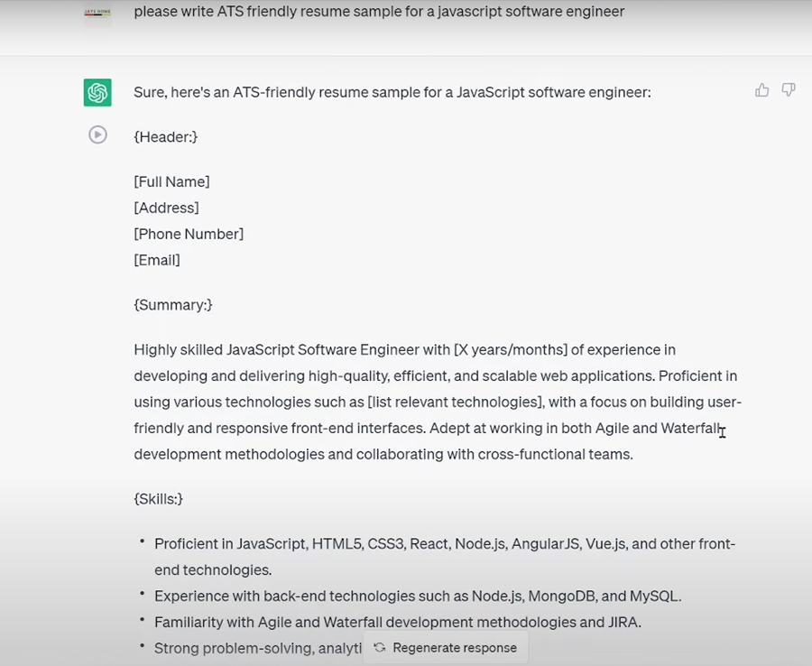This screenshot has height=666, width=812.
Task: Click the green ChatGPT logo avatar
Action: coord(97,92)
